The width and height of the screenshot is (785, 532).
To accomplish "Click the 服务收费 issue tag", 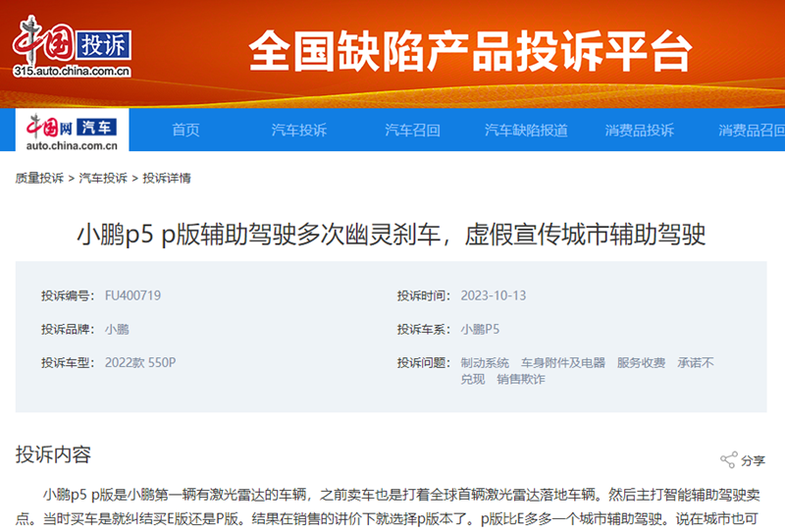I will (641, 363).
